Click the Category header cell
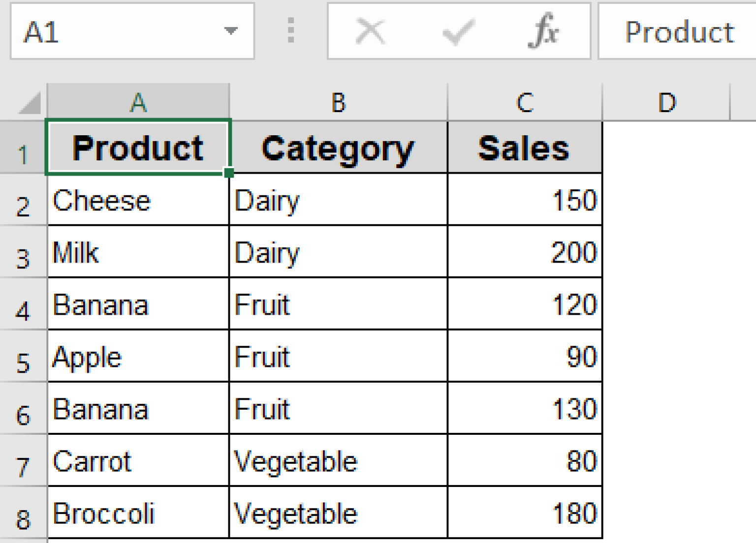 [338, 148]
